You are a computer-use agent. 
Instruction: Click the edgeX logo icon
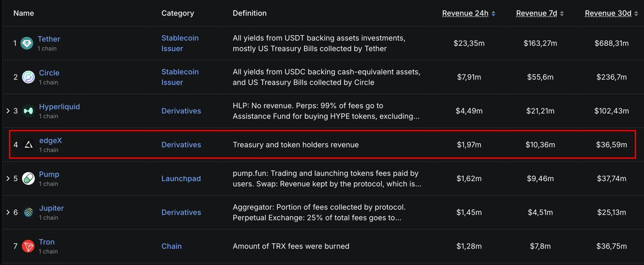coord(28,145)
